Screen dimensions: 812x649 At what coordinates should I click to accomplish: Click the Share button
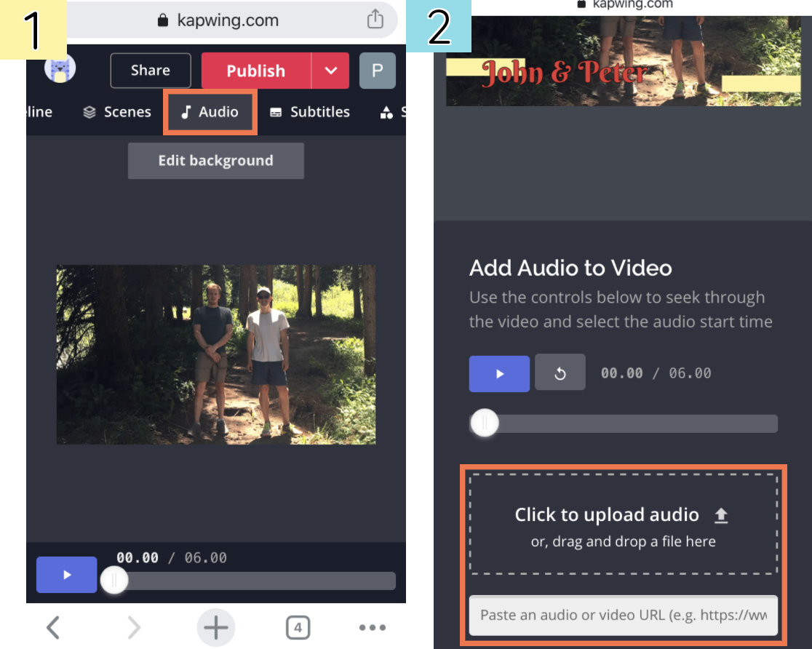pyautogui.click(x=151, y=71)
